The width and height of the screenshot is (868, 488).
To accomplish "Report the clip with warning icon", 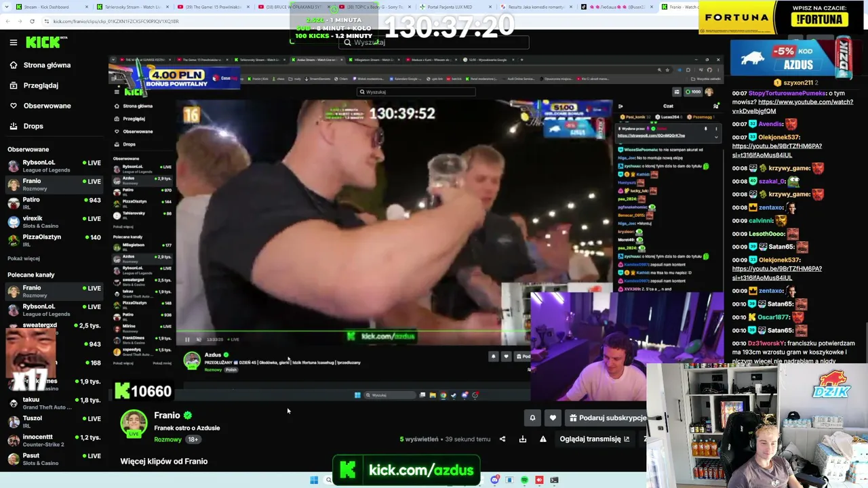I will [x=543, y=439].
